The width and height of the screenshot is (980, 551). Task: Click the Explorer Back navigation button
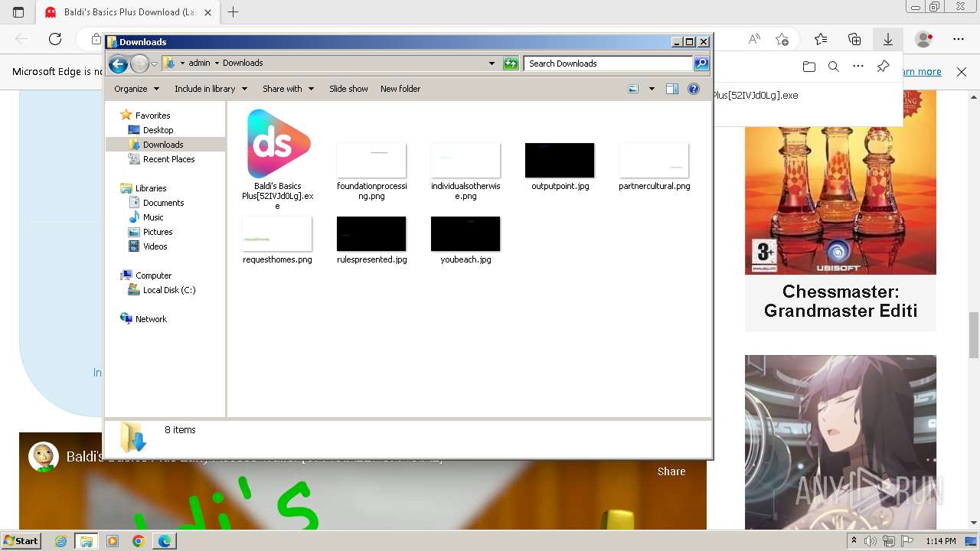click(x=118, y=64)
